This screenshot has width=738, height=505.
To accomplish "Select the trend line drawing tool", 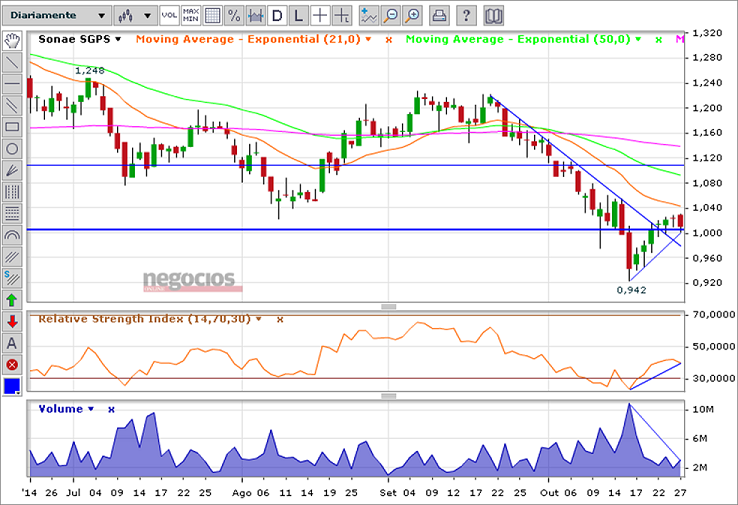I will tap(12, 62).
